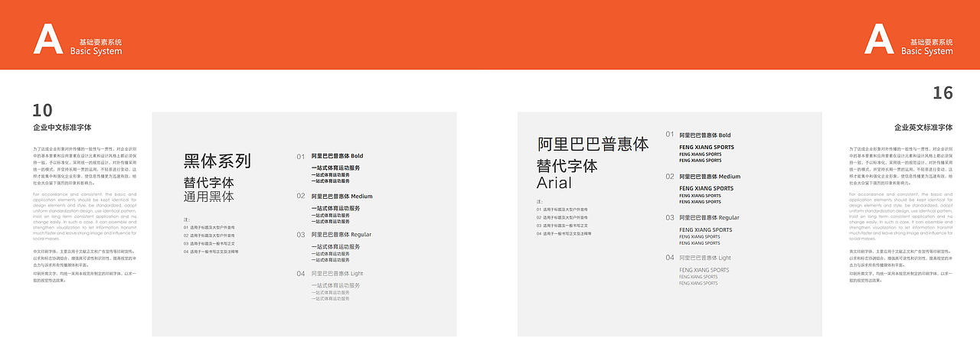
Task: Click the page number 10
Action: pos(42,110)
